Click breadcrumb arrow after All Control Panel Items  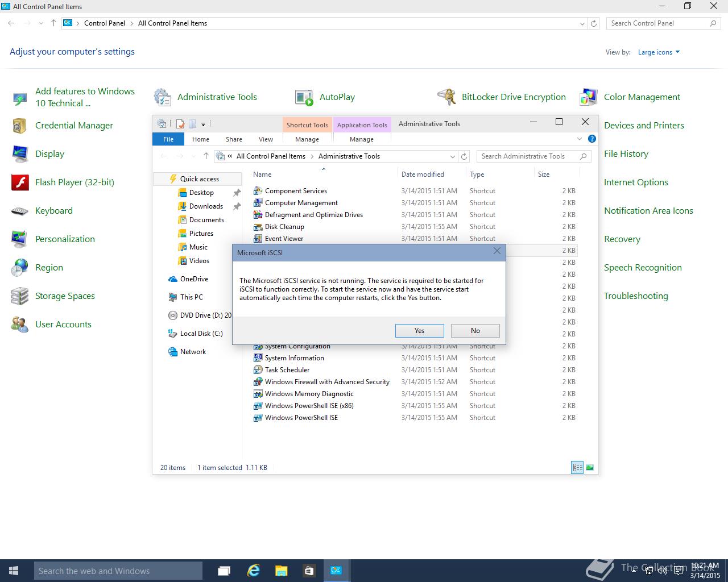(312, 156)
